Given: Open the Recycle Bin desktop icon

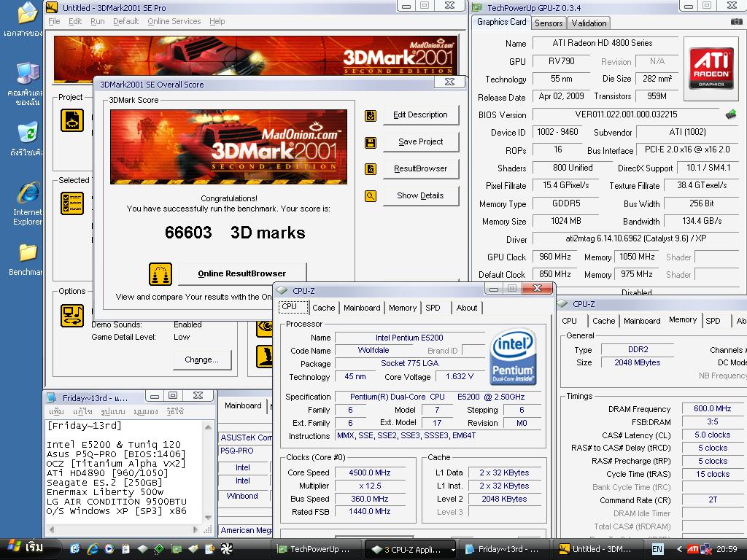Looking at the screenshot, I should coord(27,139).
